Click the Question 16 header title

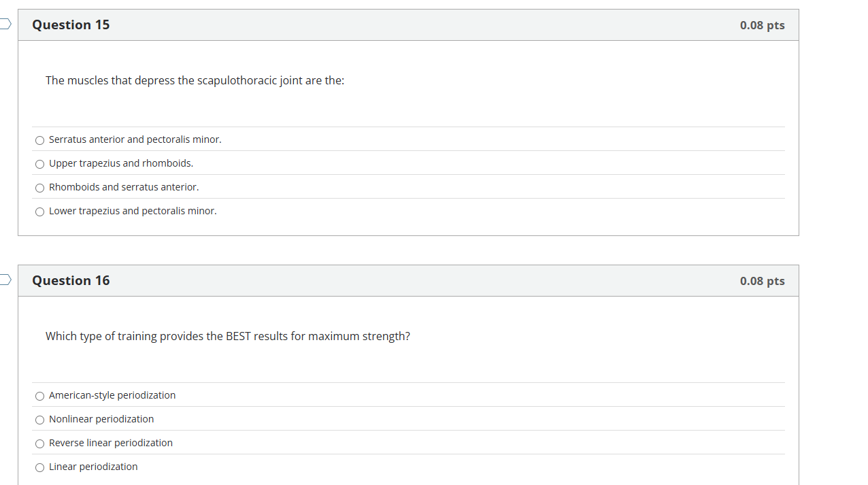pos(71,281)
